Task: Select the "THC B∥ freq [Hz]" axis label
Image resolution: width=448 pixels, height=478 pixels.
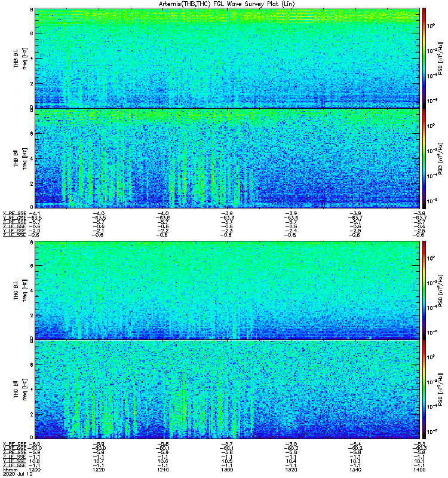Action: click(x=20, y=390)
